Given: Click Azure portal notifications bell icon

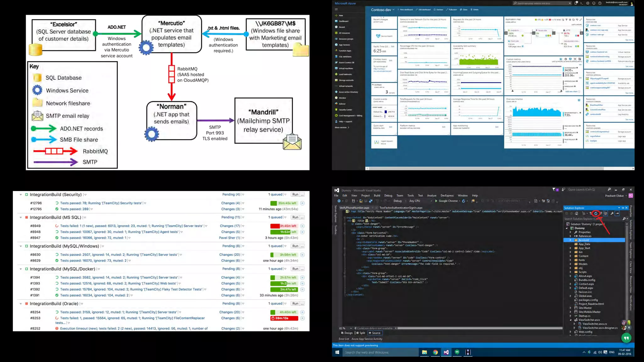Looking at the screenshot, I should click(x=576, y=3).
